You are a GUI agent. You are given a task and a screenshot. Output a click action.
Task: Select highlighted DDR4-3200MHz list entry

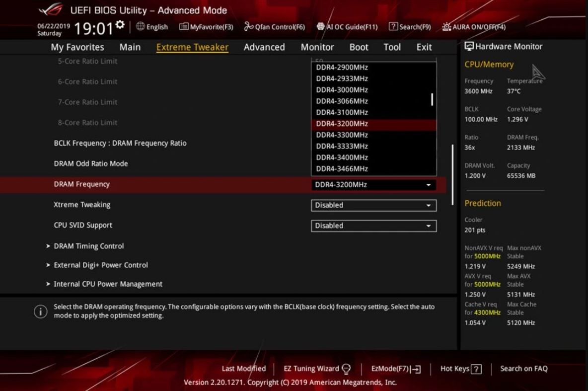pyautogui.click(x=374, y=124)
